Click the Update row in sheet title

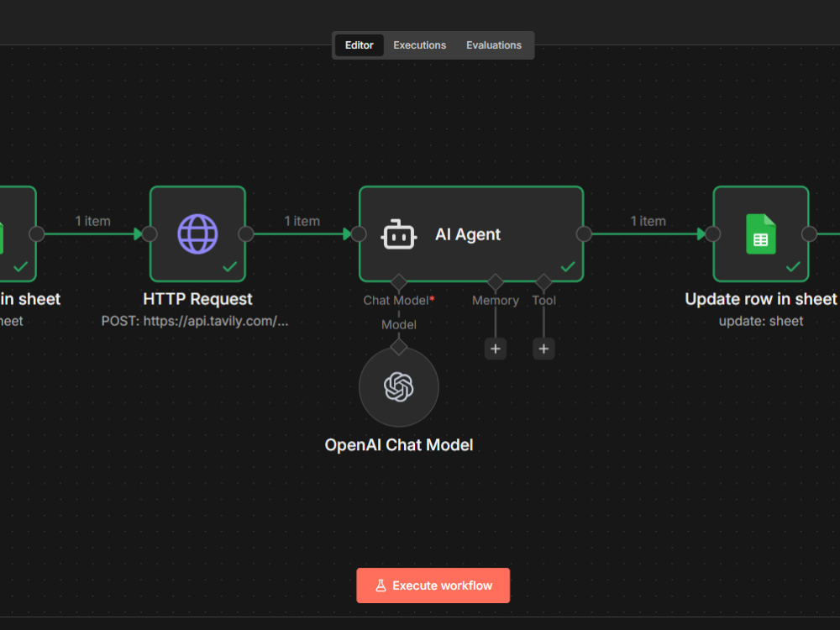761,299
